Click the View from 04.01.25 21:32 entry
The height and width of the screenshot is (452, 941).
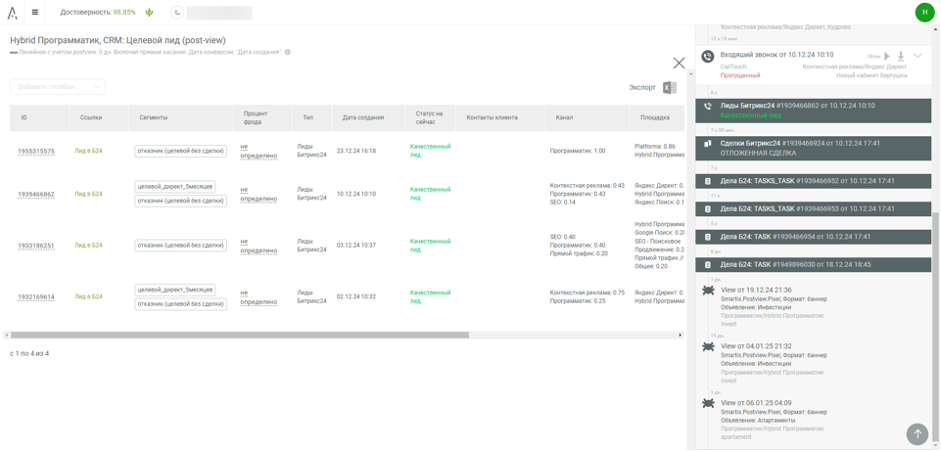(x=756, y=346)
